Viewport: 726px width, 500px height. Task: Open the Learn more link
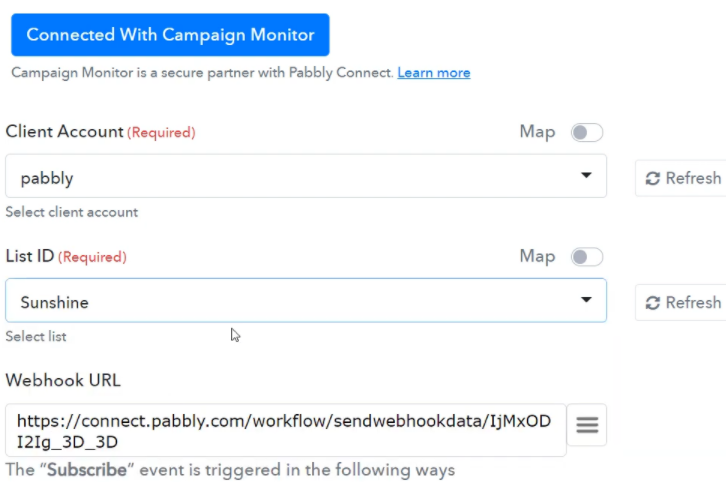(433, 73)
